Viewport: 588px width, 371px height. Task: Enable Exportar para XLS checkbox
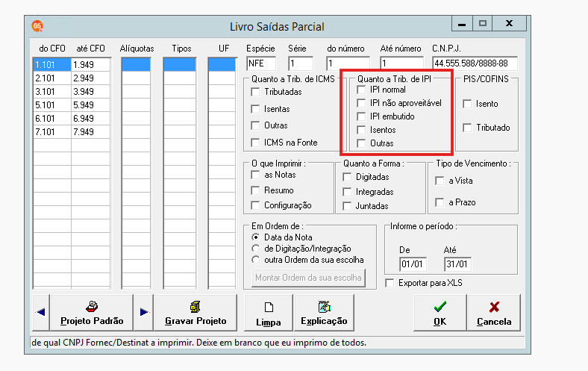[390, 283]
